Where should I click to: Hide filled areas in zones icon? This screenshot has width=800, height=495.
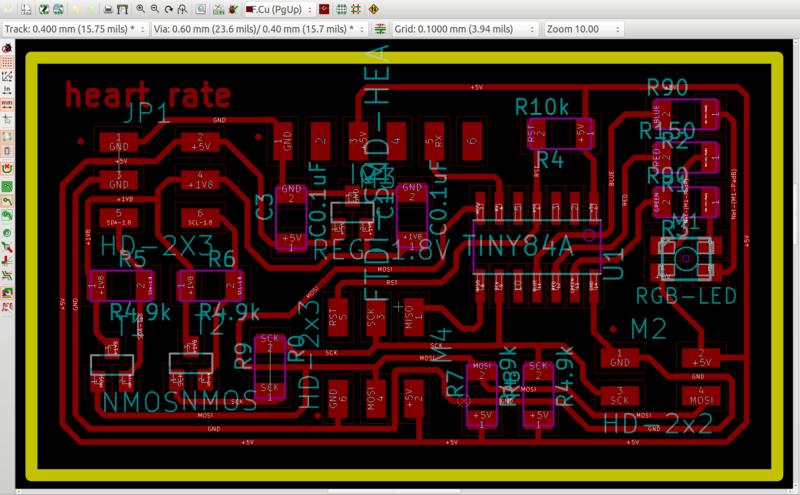(7, 201)
